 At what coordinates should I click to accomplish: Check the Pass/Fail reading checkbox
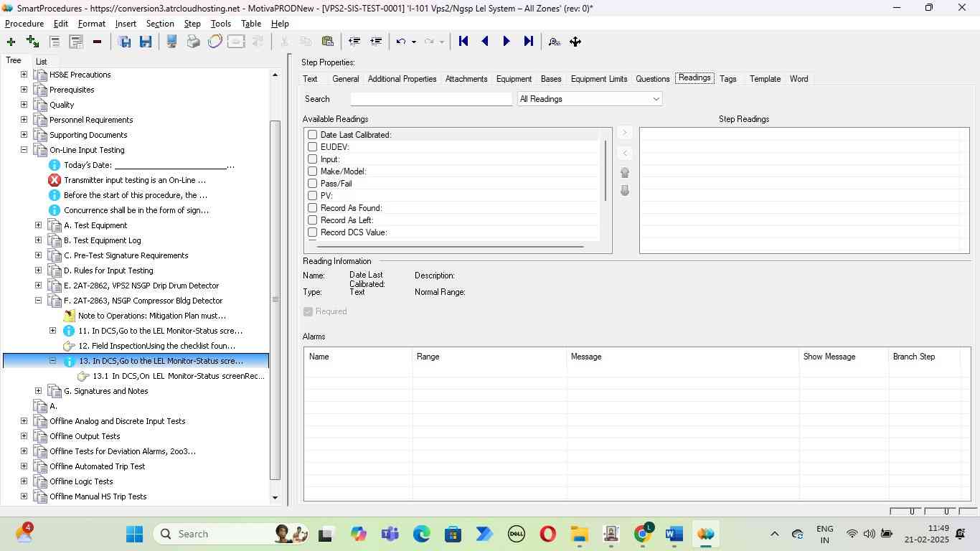(x=312, y=184)
